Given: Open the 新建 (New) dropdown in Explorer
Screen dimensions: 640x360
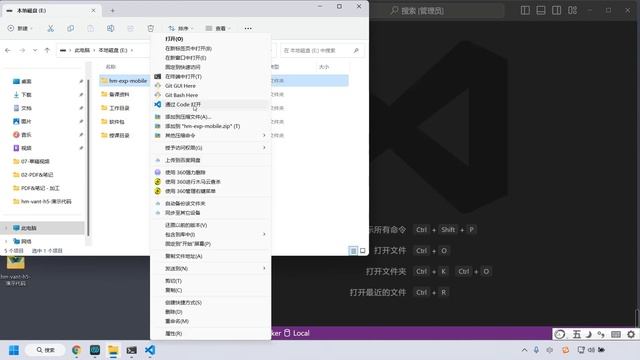Looking at the screenshot, I should [x=20, y=28].
